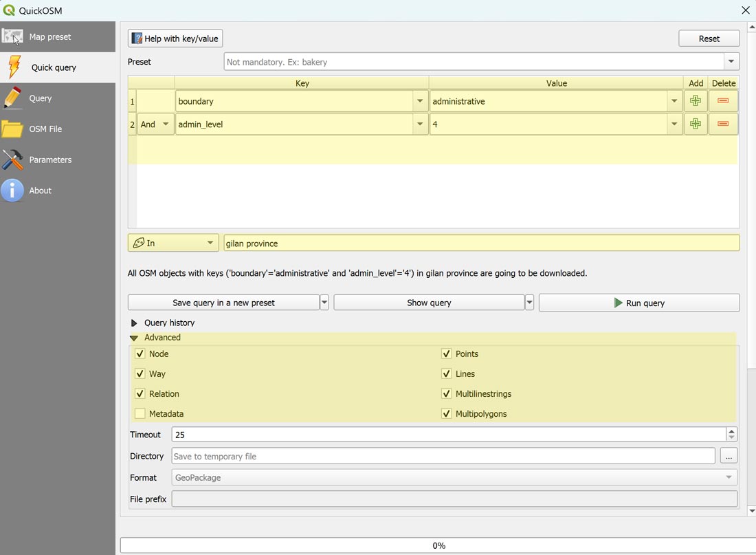Screen dimensions: 756x555
Task: Uncheck the Multipolygons checkbox
Action: [x=447, y=413]
